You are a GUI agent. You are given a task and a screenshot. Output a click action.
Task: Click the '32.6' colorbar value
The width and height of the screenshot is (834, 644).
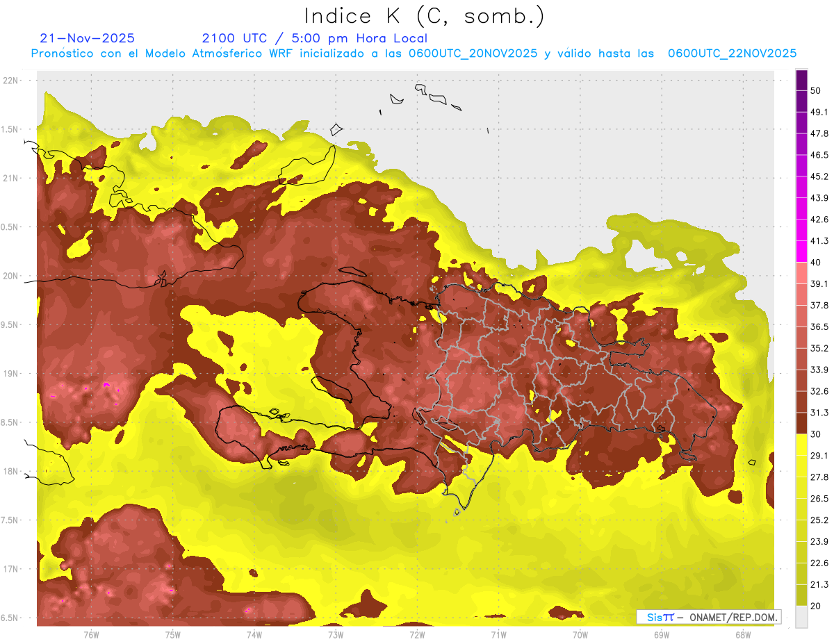819,391
